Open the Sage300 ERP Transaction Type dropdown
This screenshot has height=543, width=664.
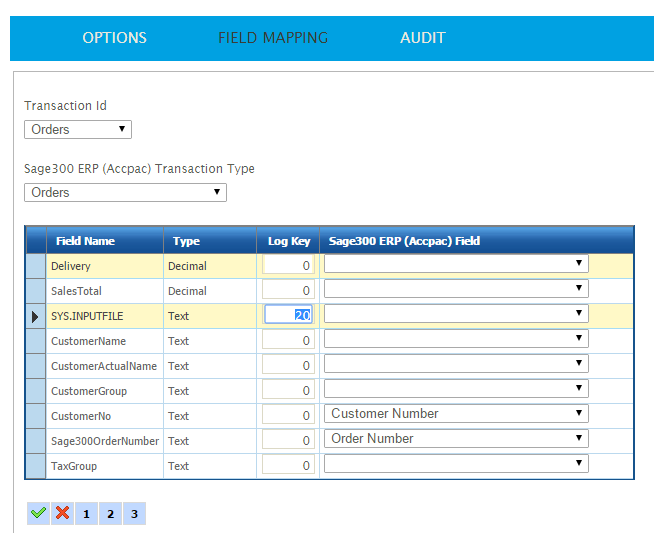(x=125, y=192)
